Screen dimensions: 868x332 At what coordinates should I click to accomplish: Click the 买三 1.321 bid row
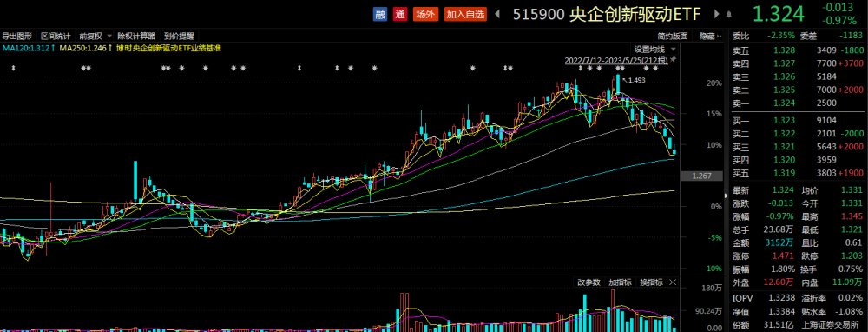click(x=799, y=147)
